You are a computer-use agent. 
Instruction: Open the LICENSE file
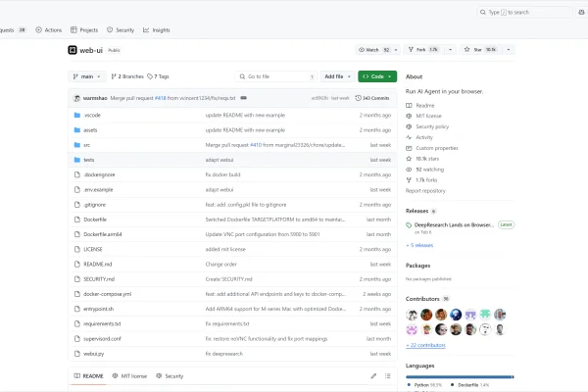pyautogui.click(x=93, y=250)
